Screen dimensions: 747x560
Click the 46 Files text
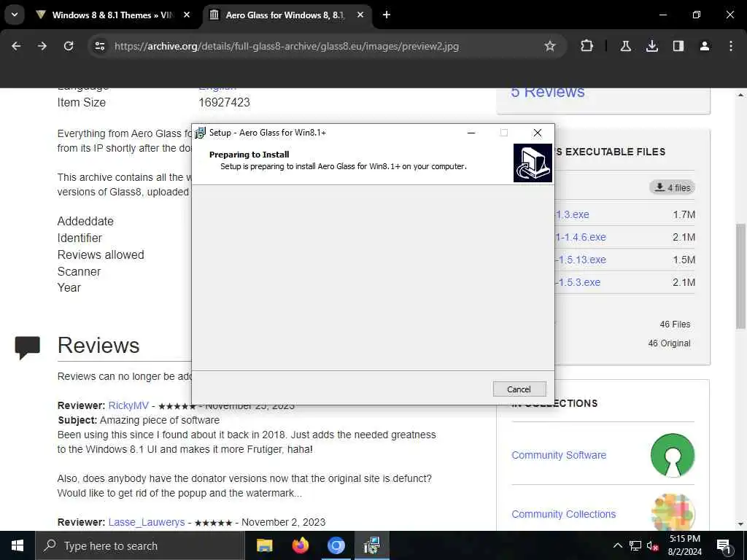coord(675,324)
